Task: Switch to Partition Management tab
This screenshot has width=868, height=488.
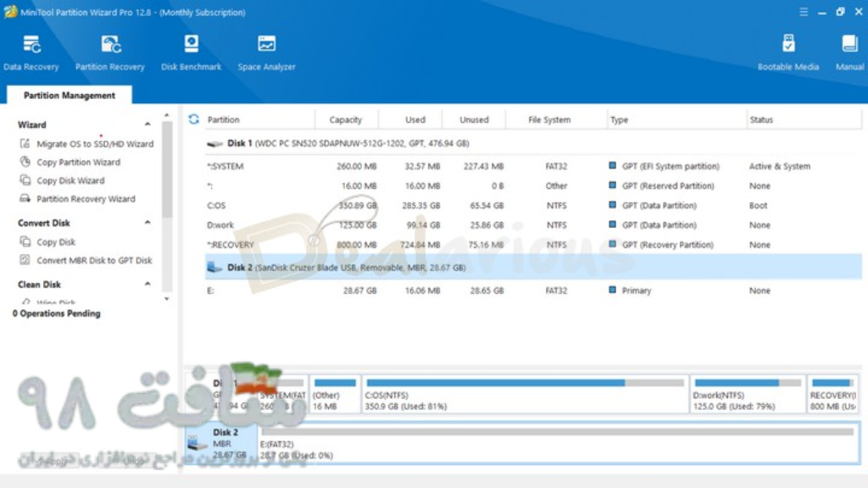Action: (70, 95)
